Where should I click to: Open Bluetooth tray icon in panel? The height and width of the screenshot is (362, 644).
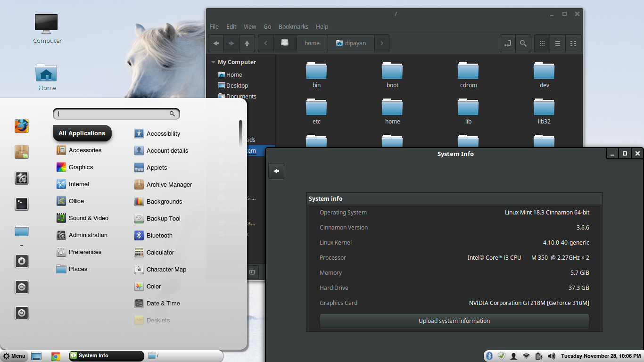click(489, 356)
